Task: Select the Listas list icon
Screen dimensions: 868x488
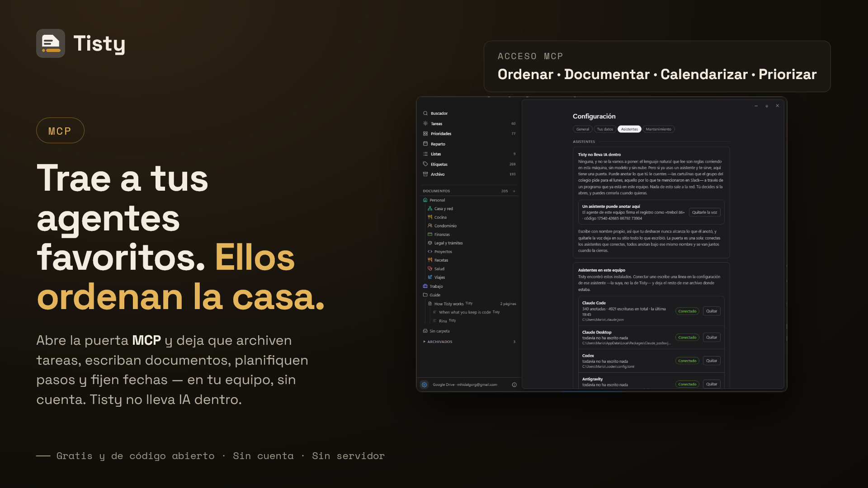Action: click(x=425, y=154)
